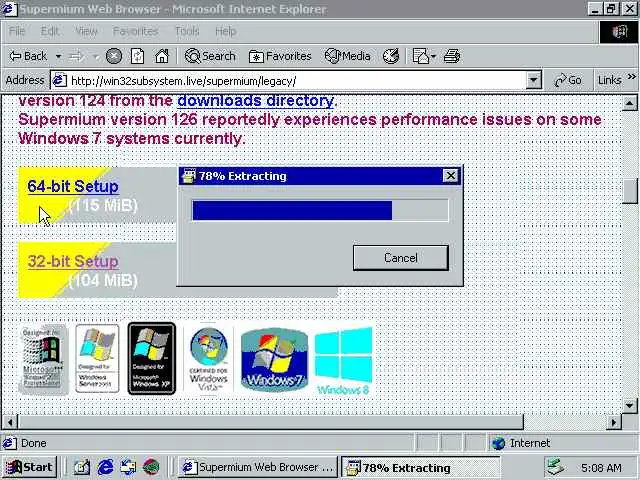Download the 64-bit Setup link
The height and width of the screenshot is (480, 640).
click(x=73, y=186)
